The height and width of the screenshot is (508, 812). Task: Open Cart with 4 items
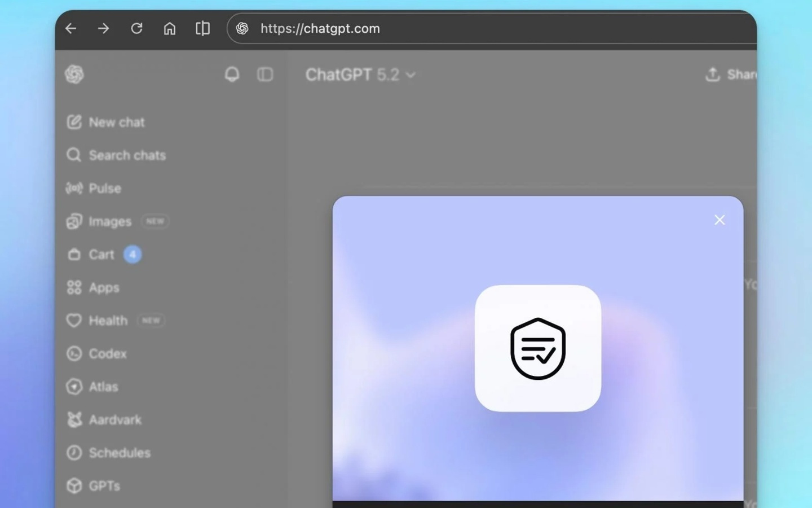[102, 255]
